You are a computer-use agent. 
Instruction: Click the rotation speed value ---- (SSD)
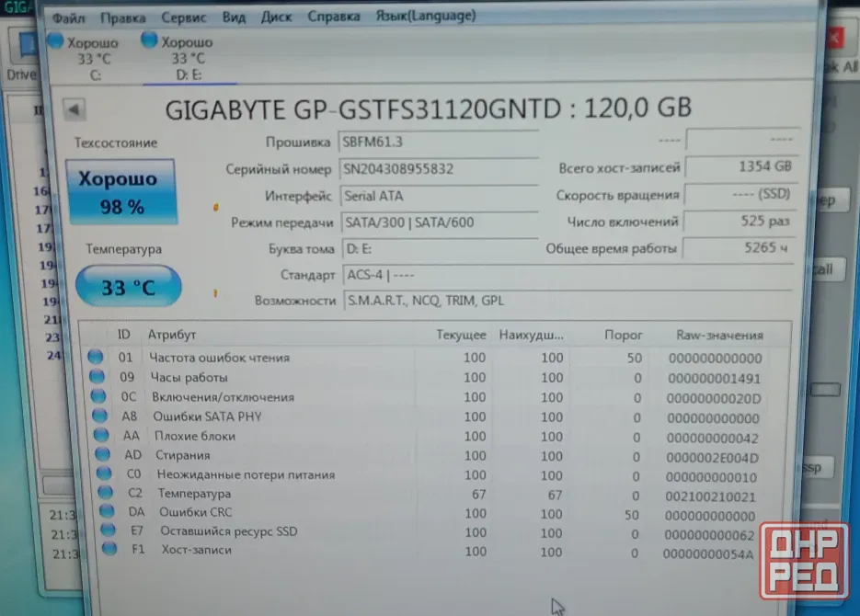pyautogui.click(x=741, y=194)
